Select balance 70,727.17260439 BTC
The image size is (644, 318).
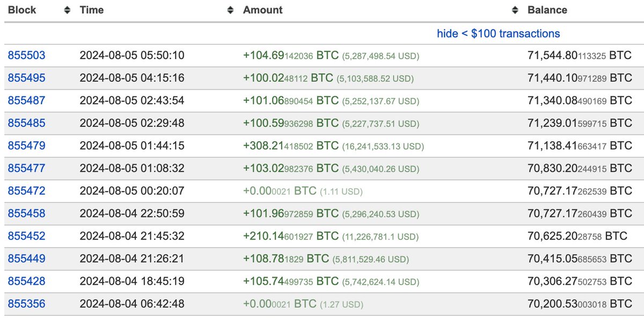point(580,213)
